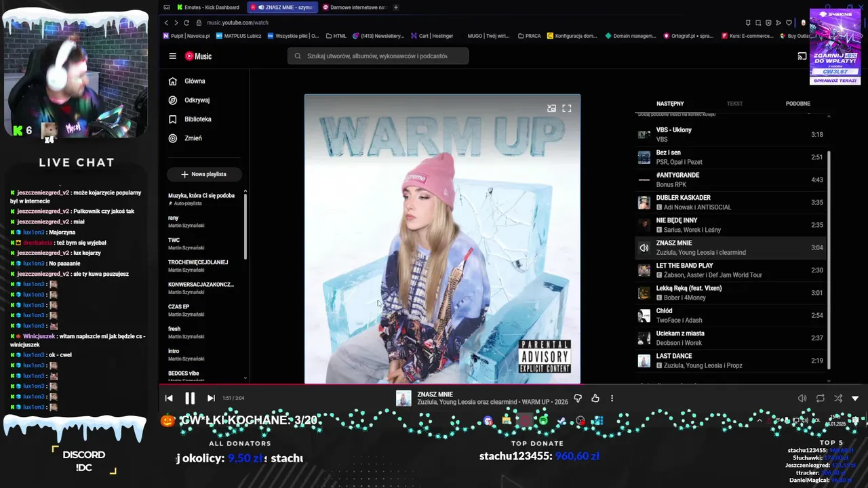Viewport: 868px width, 488px height.
Task: Open Cart | Hostinger bookmark
Action: pos(431,36)
